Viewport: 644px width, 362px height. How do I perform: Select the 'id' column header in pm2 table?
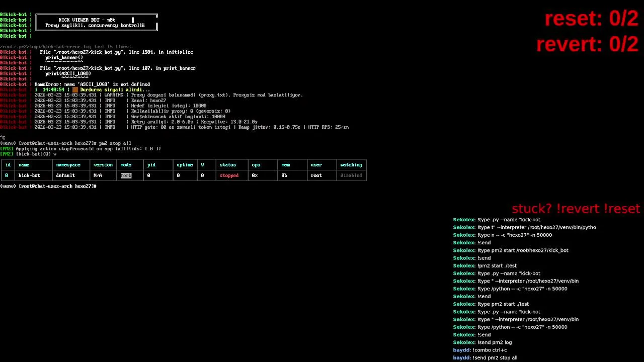click(x=8, y=165)
